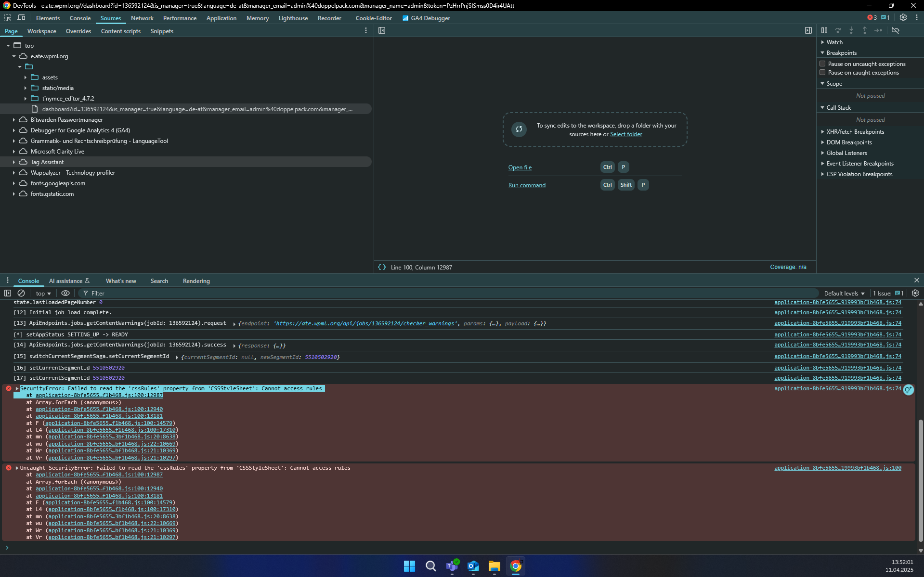Expand the assets folder in tree

[x=26, y=77]
